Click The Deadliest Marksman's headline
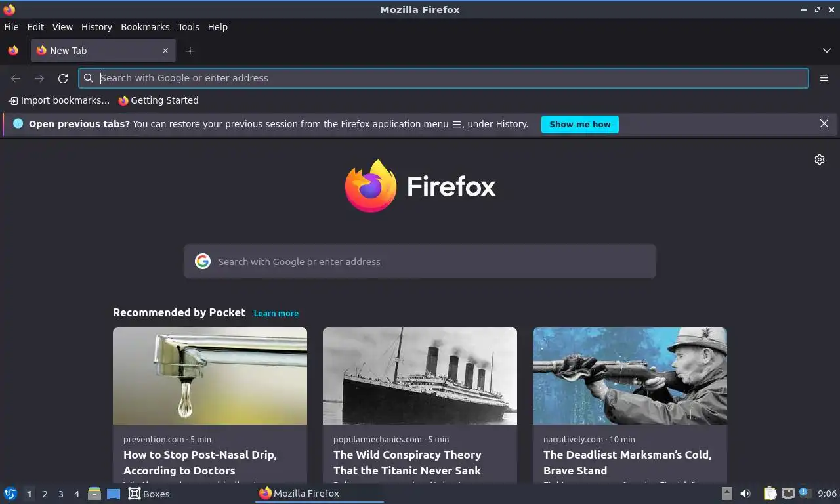The image size is (840, 504). pyautogui.click(x=627, y=463)
